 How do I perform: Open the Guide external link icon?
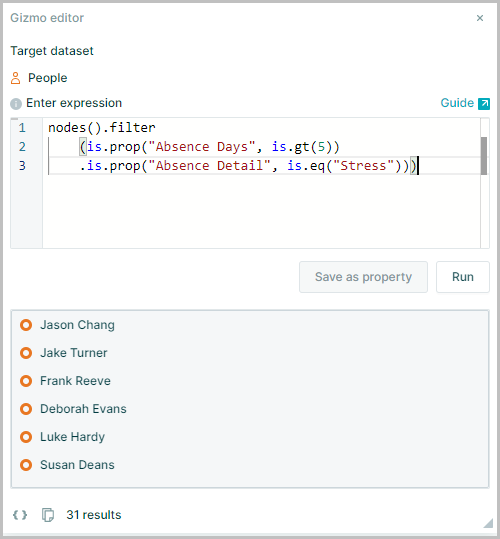tap(484, 103)
